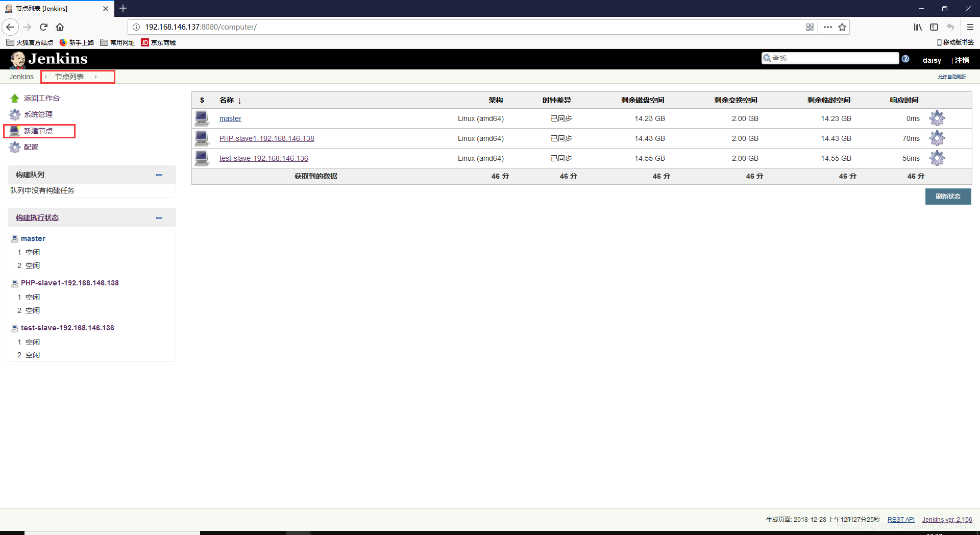
Task: Enable auto refresh link at top right
Action: click(x=951, y=77)
